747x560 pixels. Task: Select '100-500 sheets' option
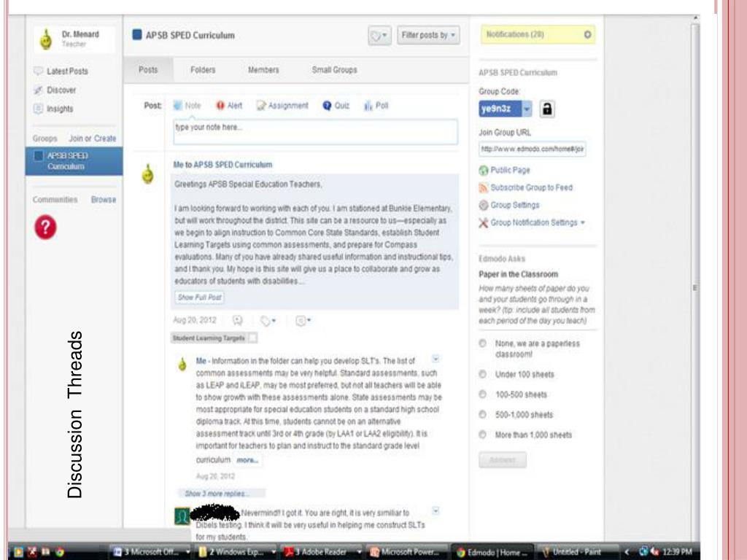tap(482, 394)
